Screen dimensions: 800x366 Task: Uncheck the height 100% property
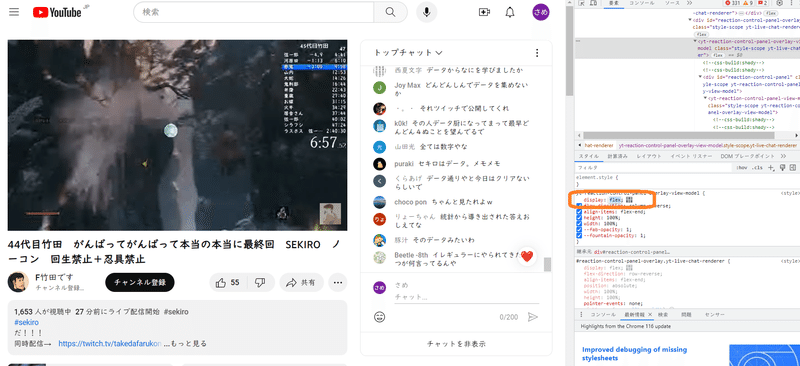579,218
